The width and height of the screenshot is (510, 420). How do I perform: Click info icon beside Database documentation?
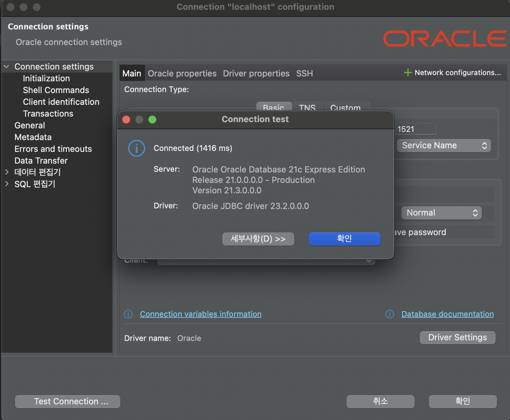(x=390, y=314)
